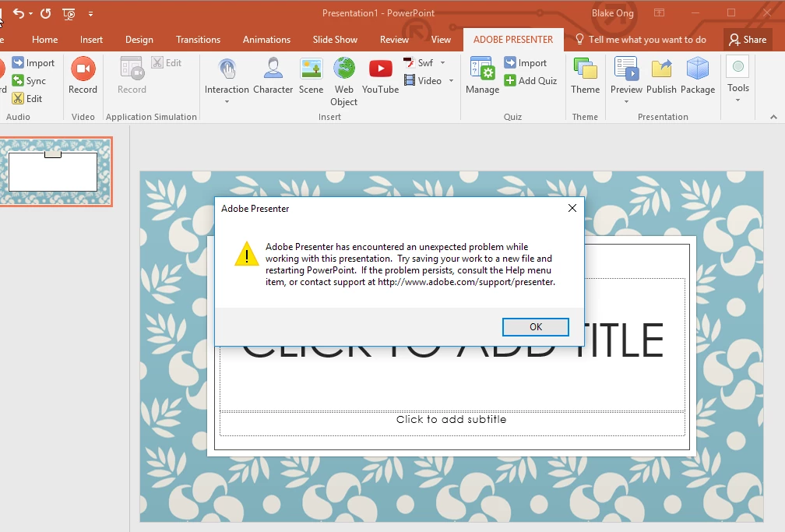The width and height of the screenshot is (785, 532).
Task: Close the Adobe Presenter warning dialog
Action: click(572, 208)
